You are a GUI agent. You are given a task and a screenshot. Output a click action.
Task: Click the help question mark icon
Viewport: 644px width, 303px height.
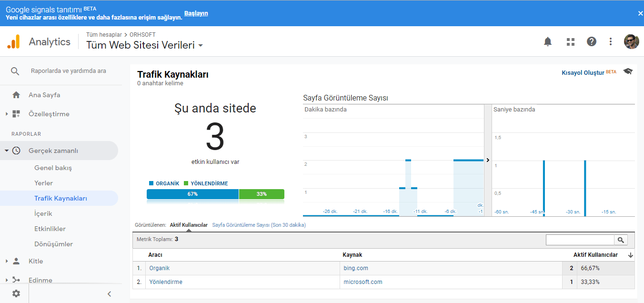[x=592, y=41]
